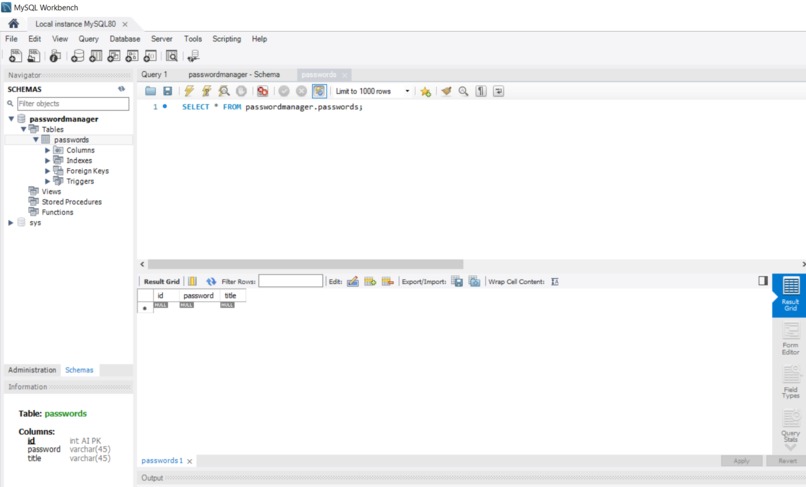Switch to passwordmanager - Schema tab
This screenshot has width=806, height=487.
click(234, 75)
